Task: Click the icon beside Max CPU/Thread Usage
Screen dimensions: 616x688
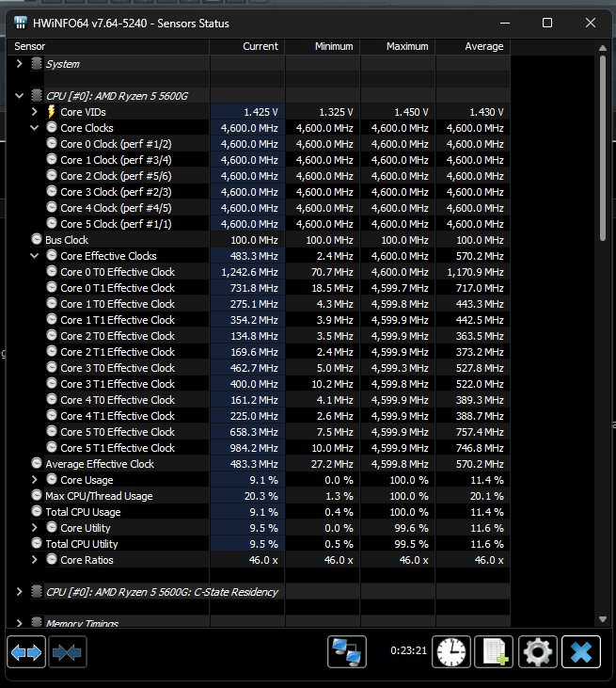Action: pos(37,495)
